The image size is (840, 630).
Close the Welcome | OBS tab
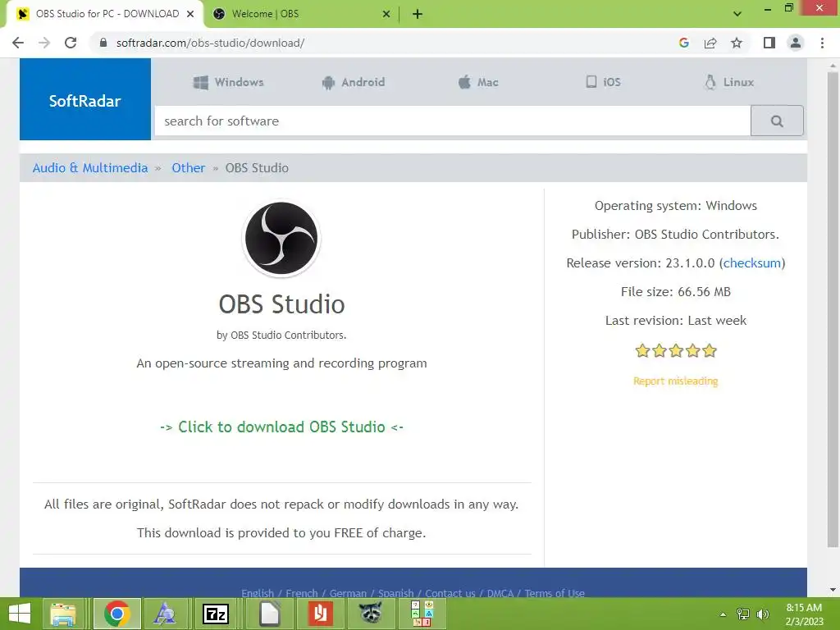pos(386,14)
